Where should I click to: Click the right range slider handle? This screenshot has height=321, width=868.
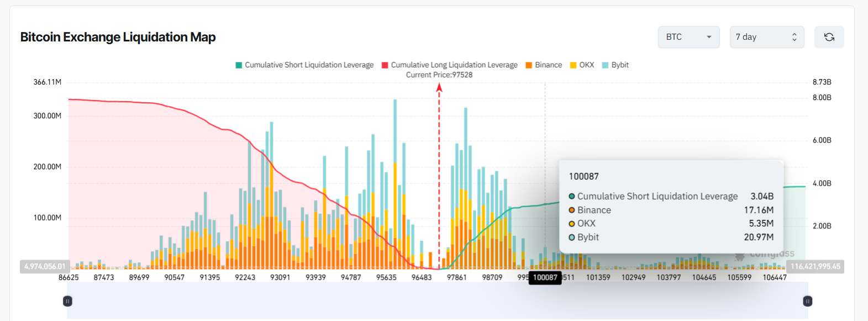[x=807, y=301]
